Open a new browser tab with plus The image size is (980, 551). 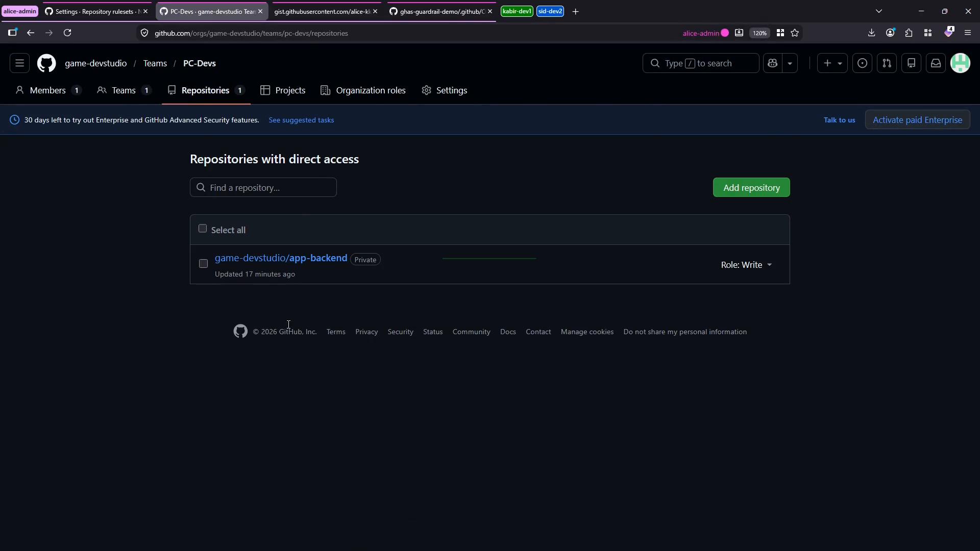(575, 11)
